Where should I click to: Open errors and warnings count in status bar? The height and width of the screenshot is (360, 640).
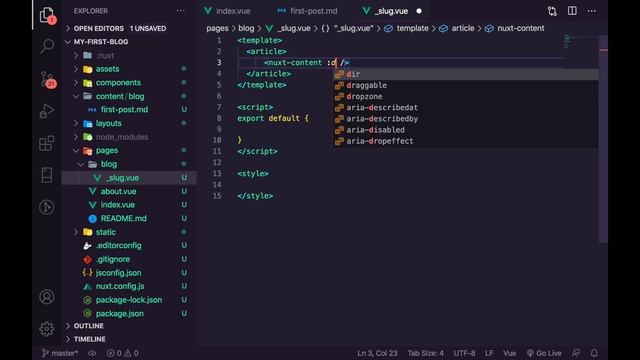(x=122, y=353)
